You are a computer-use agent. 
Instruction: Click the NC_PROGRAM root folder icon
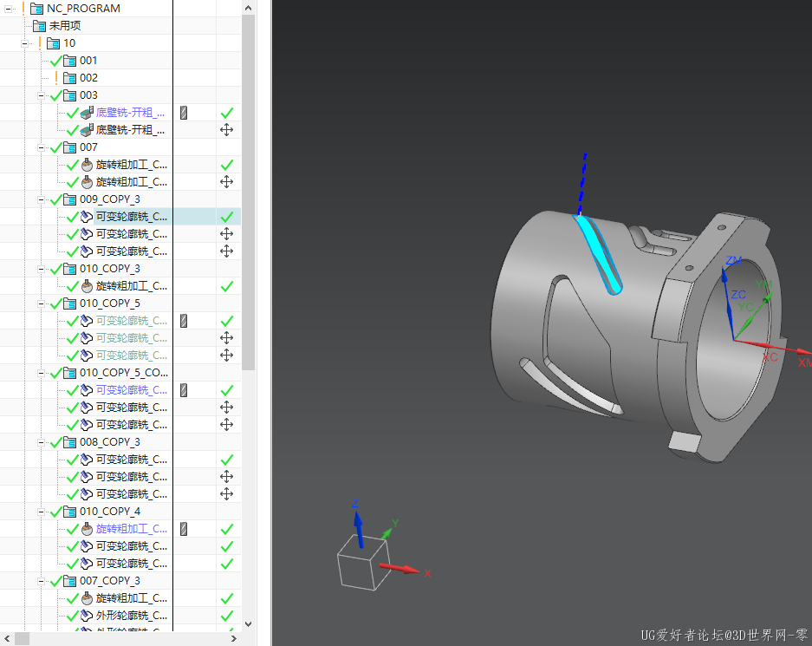[x=37, y=9]
